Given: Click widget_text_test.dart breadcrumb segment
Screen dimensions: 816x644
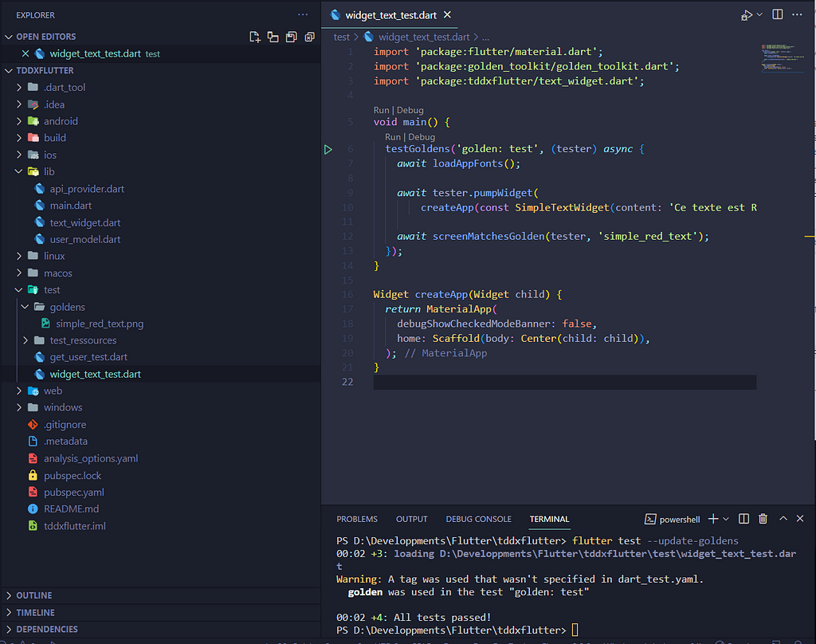Looking at the screenshot, I should 424,37.
